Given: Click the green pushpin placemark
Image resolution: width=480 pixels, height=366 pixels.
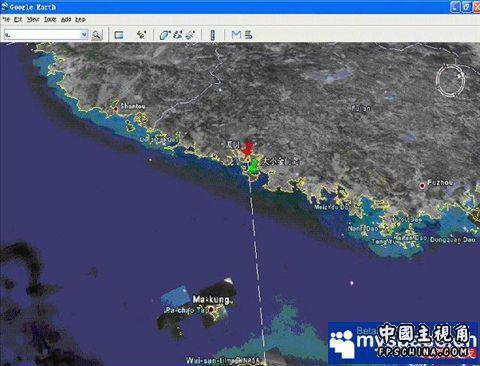Looking at the screenshot, I should click(x=254, y=166).
